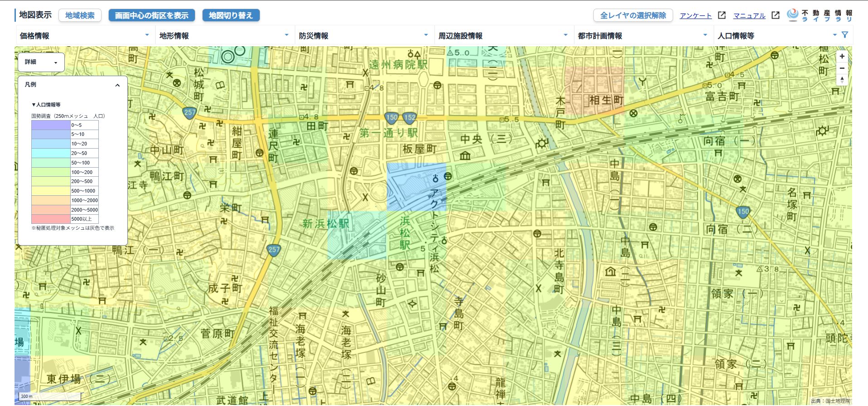Click 画面中心の街区を表示 button
The height and width of the screenshot is (406, 868).
tap(152, 15)
